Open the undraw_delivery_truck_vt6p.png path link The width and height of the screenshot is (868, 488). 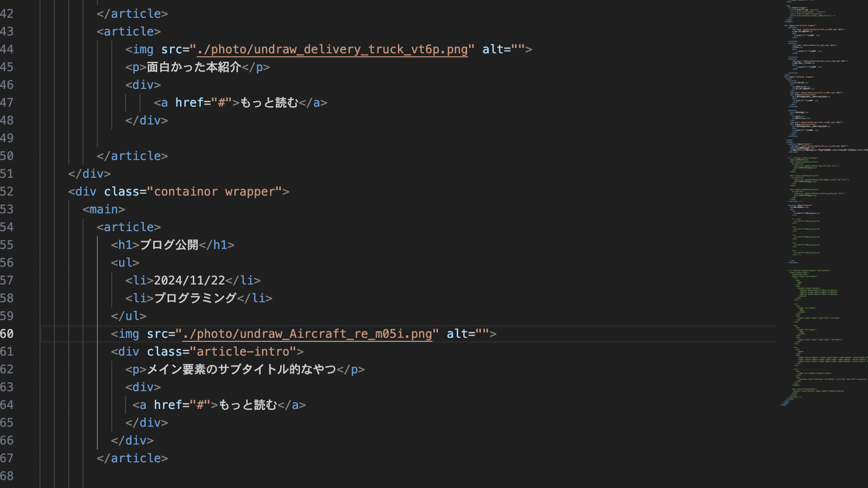point(332,49)
